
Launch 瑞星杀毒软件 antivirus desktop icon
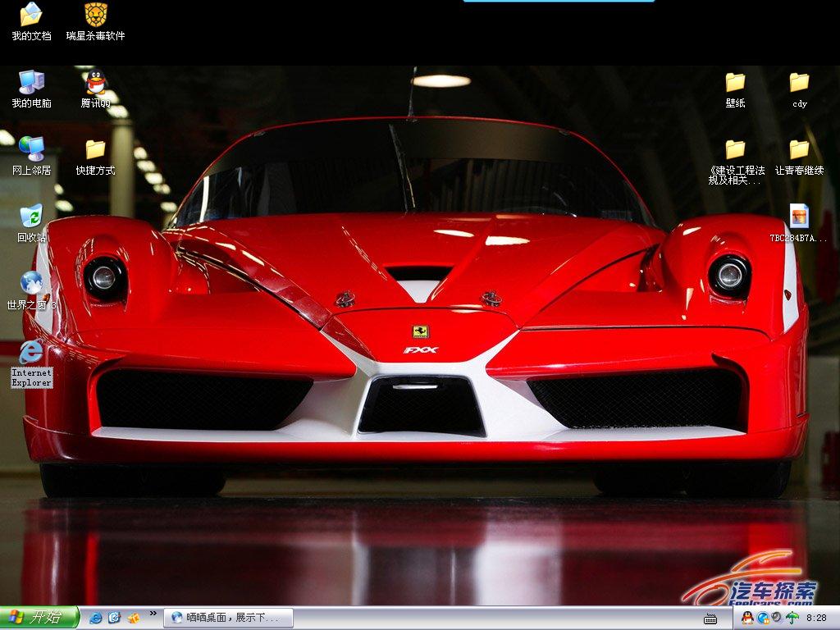click(x=96, y=15)
